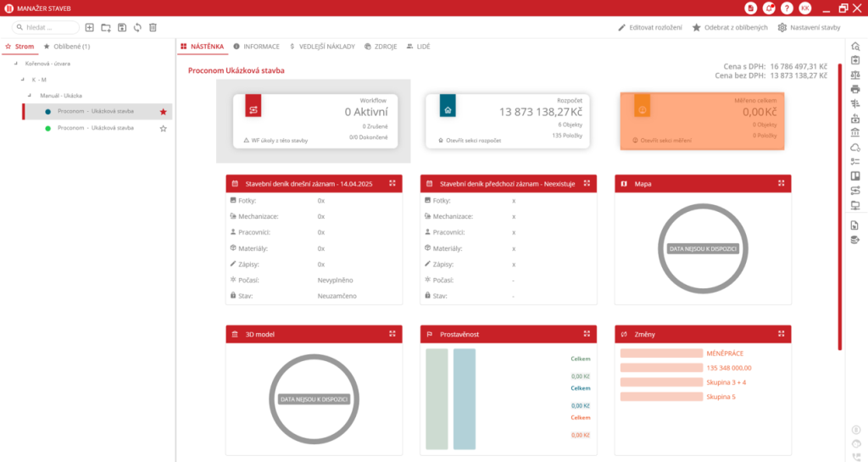This screenshot has width=868, height=462.
Task: Collapse the Manuál - Ukázka tree node
Action: pyautogui.click(x=36, y=96)
